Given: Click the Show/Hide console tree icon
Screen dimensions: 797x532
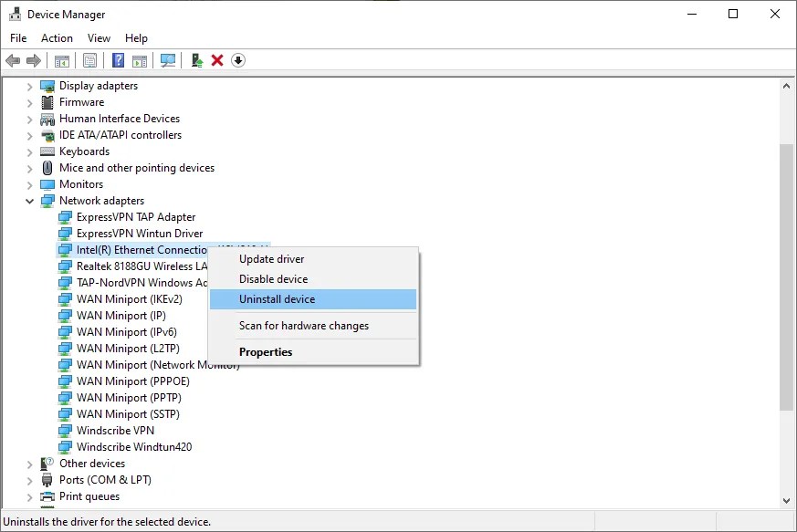Looking at the screenshot, I should (61, 60).
